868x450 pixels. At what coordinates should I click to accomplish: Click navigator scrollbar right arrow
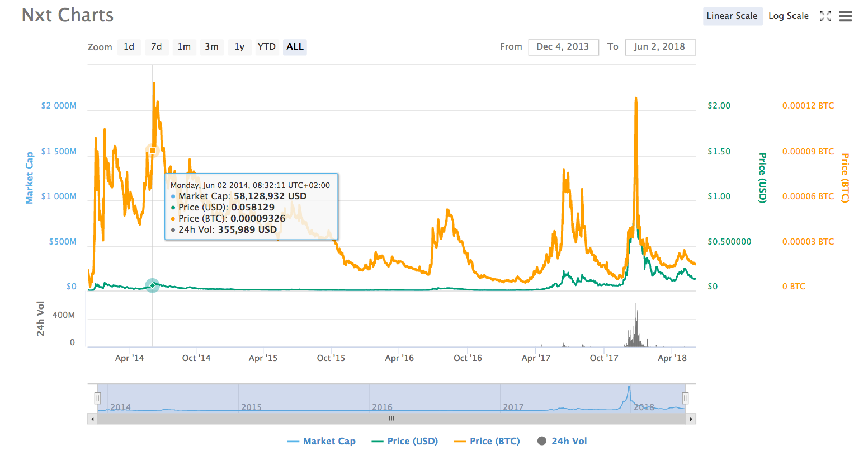pyautogui.click(x=691, y=419)
